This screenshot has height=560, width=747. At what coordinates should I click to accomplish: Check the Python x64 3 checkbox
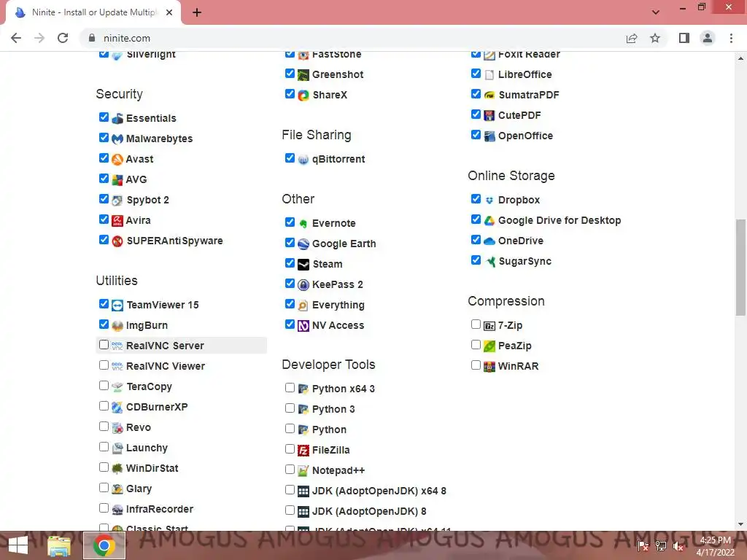click(290, 388)
